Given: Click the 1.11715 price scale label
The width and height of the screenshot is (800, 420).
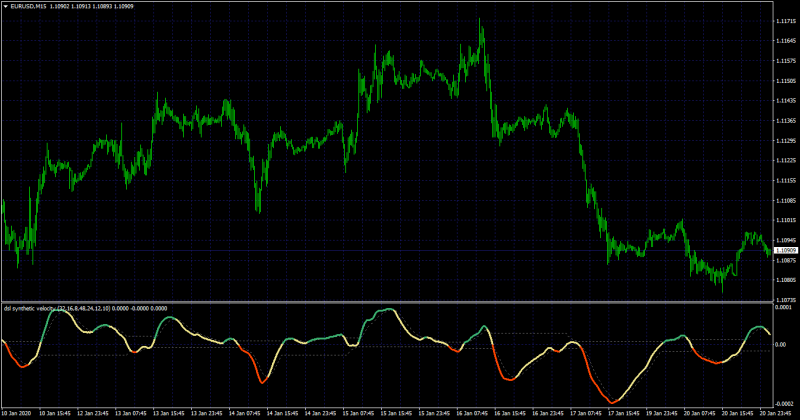Looking at the screenshot, I should pyautogui.click(x=786, y=21).
